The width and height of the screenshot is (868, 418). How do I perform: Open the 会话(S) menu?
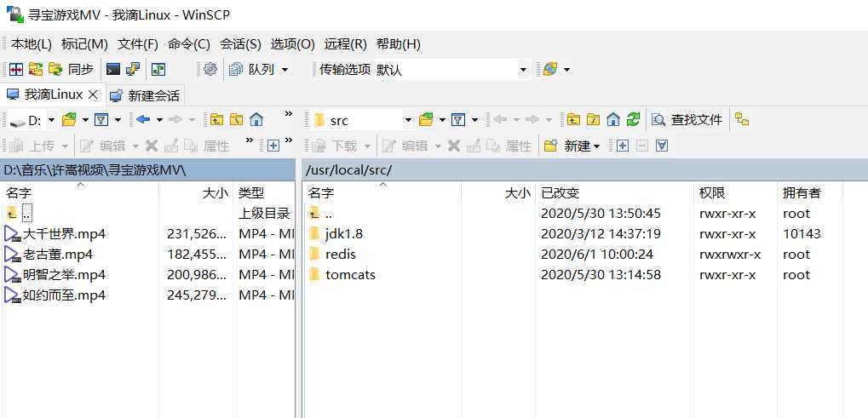click(x=240, y=44)
